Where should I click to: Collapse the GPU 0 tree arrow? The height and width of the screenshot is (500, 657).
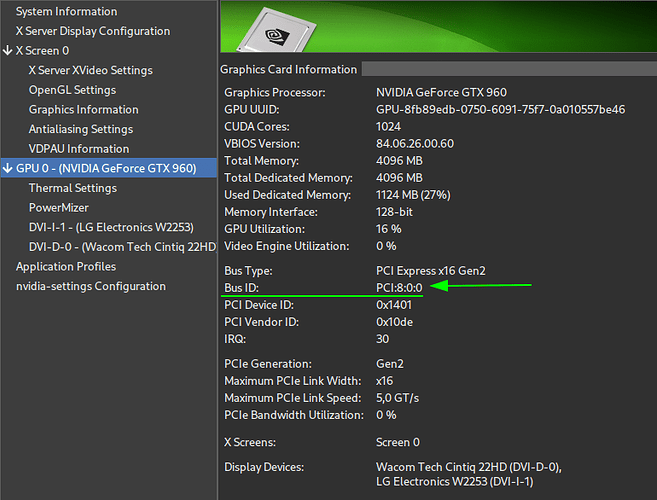[7, 168]
